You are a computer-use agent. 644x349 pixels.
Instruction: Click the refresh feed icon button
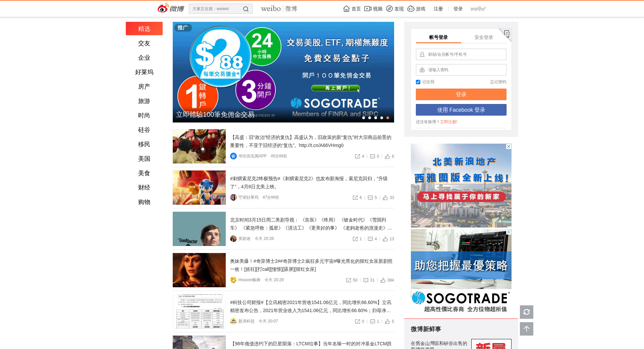[x=526, y=312]
